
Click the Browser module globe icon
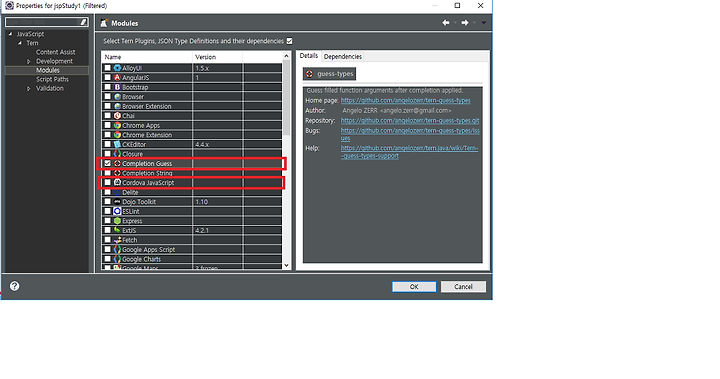click(117, 97)
